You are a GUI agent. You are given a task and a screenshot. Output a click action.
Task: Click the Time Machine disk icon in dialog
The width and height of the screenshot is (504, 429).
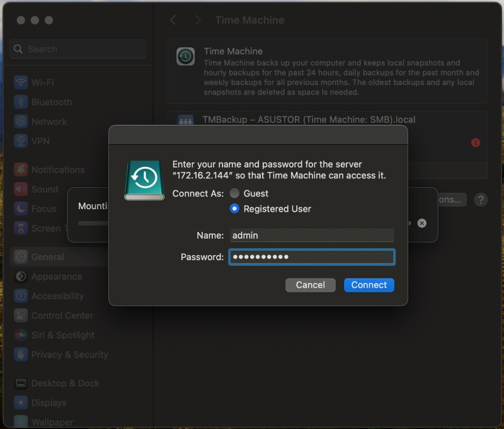144,180
